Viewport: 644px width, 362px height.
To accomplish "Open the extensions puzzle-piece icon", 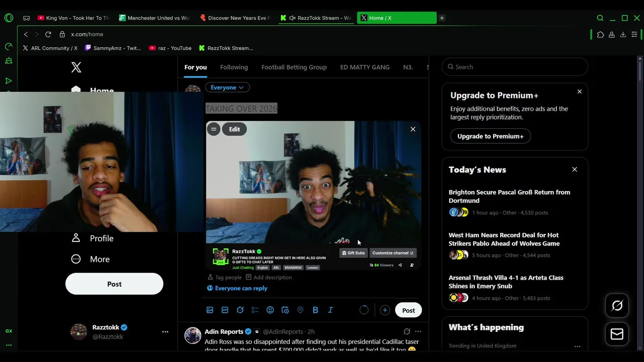I will (600, 34).
